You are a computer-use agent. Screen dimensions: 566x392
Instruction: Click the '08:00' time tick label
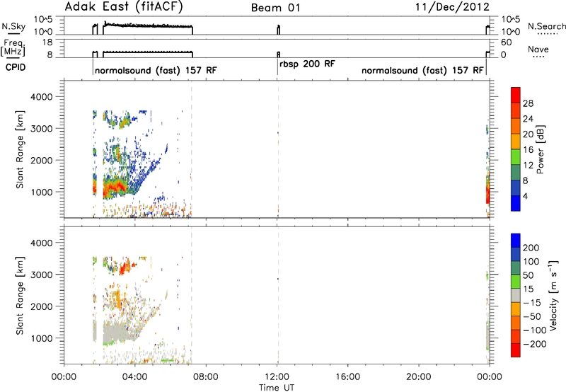[206, 377]
